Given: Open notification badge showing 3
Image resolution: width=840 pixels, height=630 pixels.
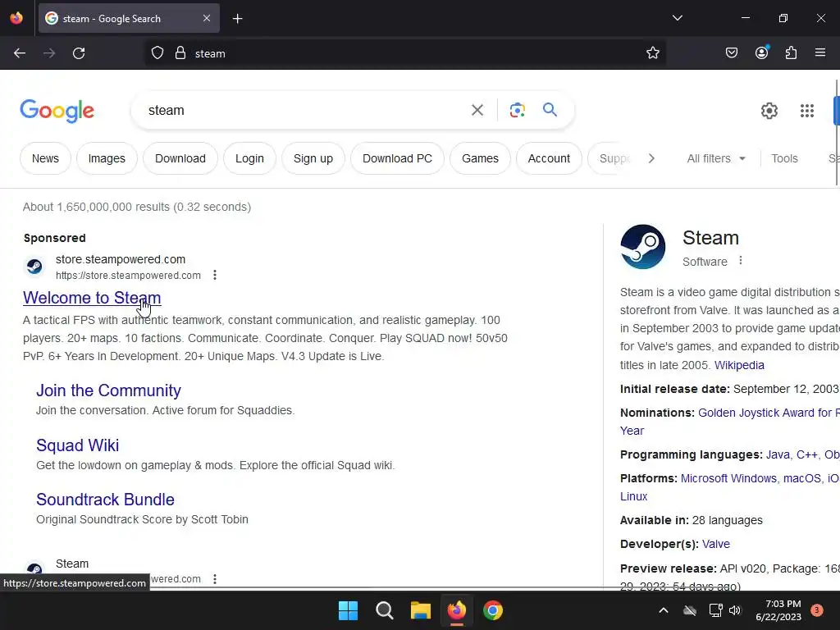Looking at the screenshot, I should pyautogui.click(x=816, y=610).
